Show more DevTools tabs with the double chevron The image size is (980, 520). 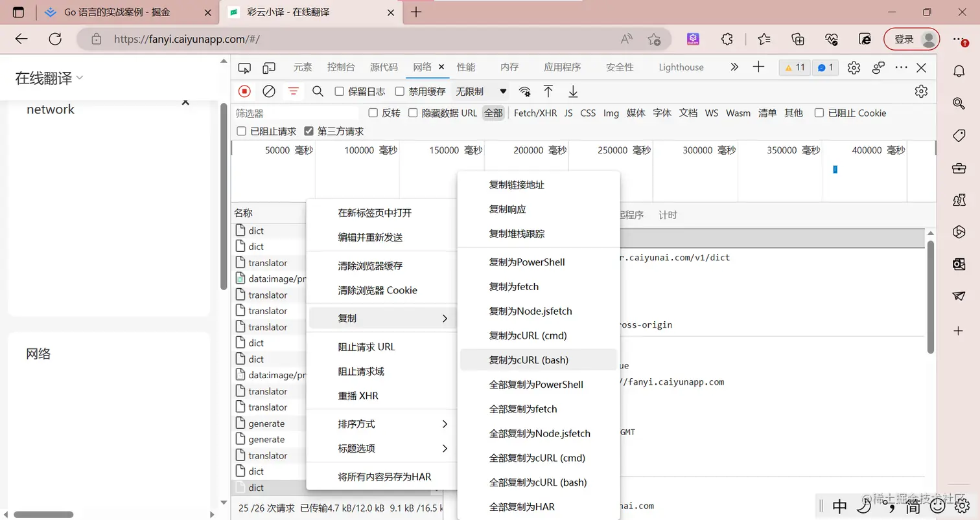pos(734,67)
